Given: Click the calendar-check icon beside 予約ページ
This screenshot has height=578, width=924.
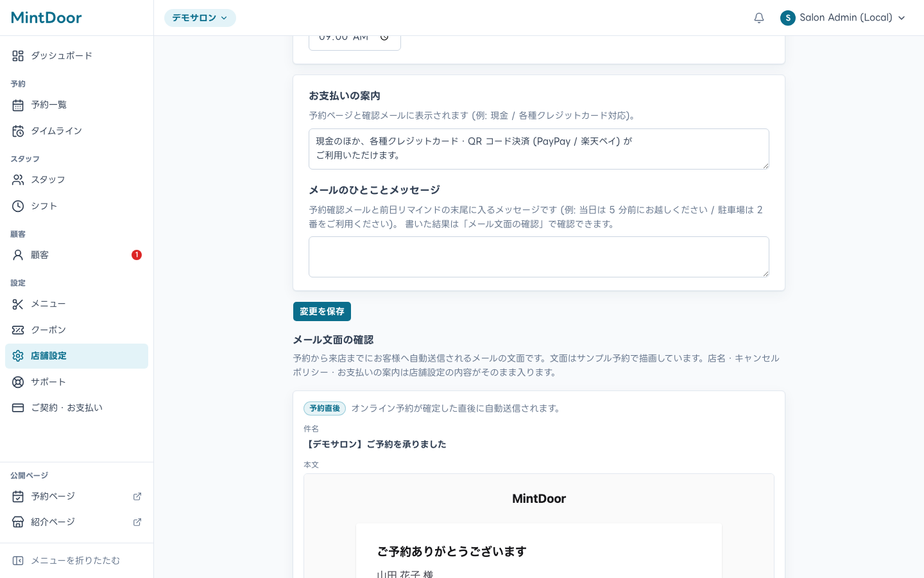Looking at the screenshot, I should (18, 496).
